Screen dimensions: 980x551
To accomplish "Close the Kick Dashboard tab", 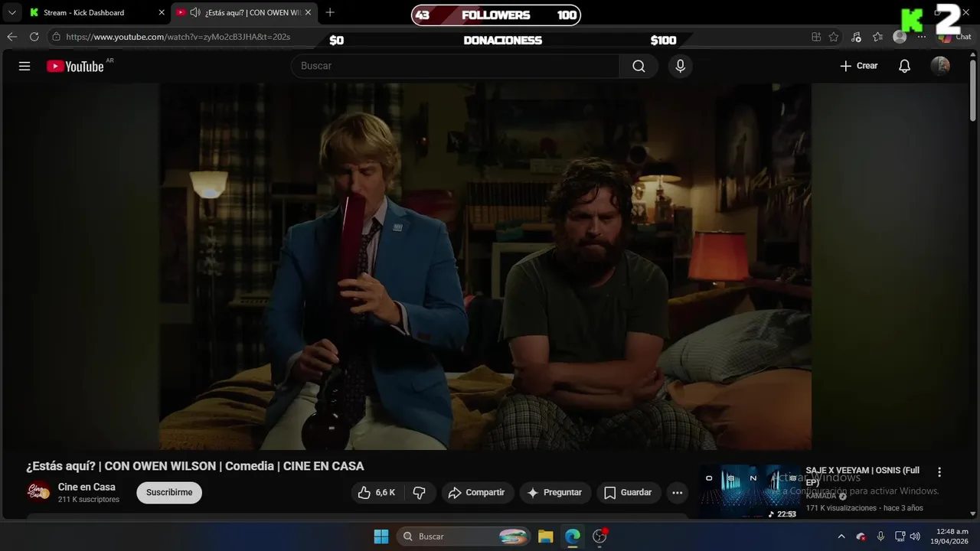I will pyautogui.click(x=162, y=12).
